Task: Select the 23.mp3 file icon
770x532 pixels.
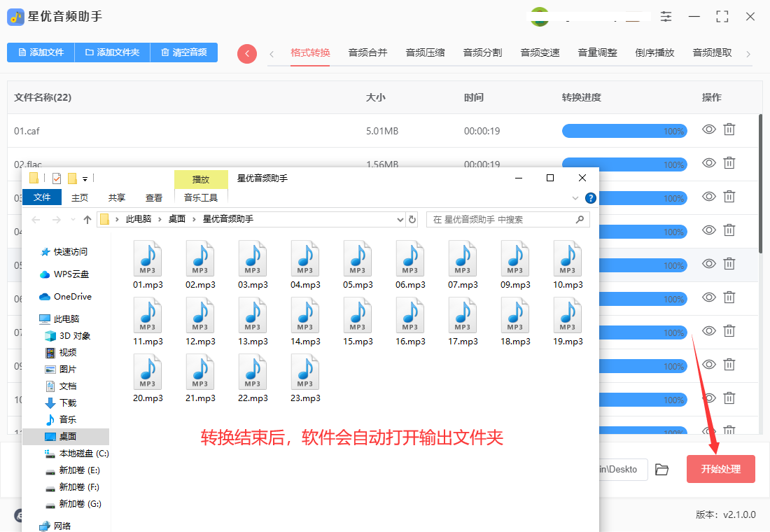Action: pyautogui.click(x=305, y=372)
